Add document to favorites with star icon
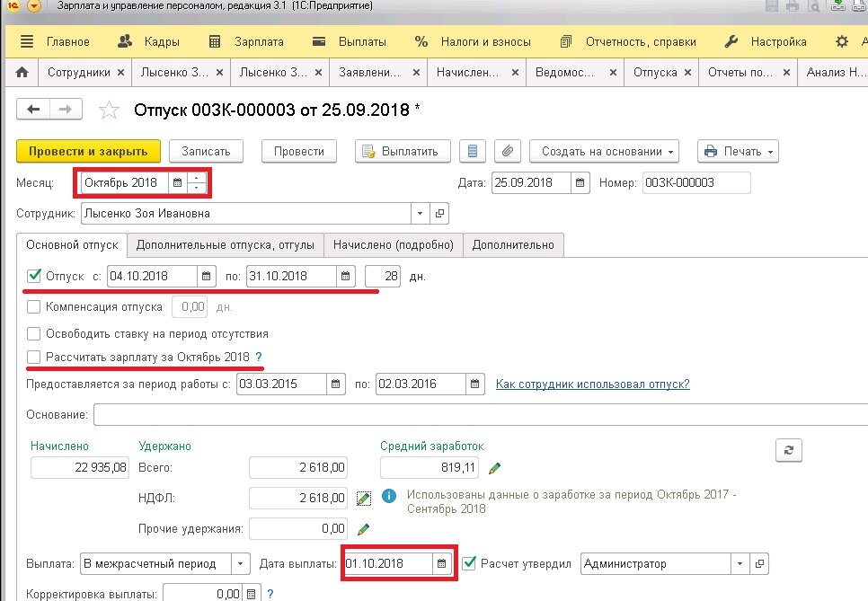Image resolution: width=868 pixels, height=601 pixels. [109, 110]
